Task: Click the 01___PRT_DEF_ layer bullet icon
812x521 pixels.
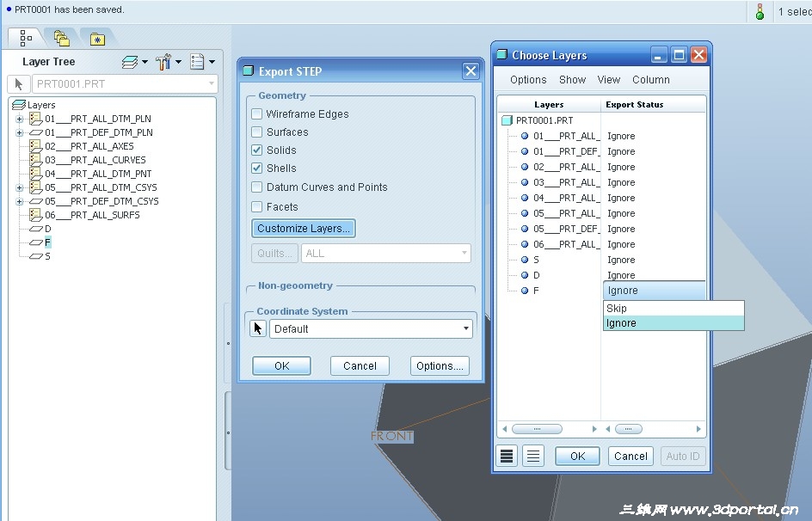Action: [525, 151]
